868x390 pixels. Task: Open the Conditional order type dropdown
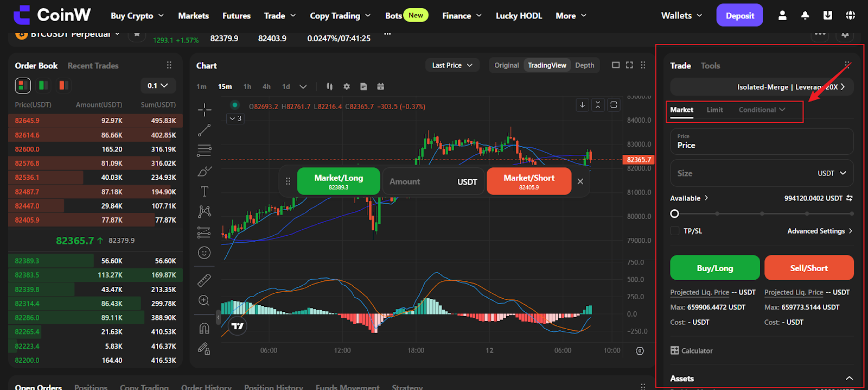[x=762, y=110]
